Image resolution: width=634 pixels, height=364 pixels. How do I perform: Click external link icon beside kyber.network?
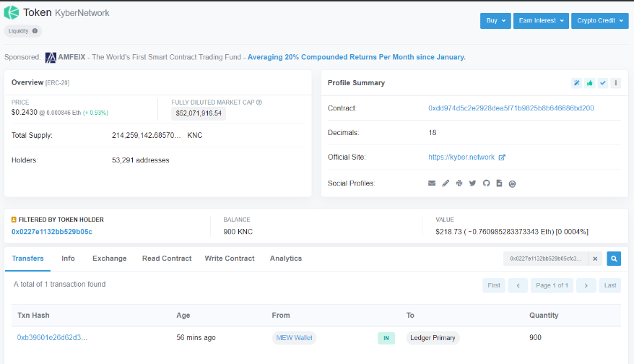[502, 157]
